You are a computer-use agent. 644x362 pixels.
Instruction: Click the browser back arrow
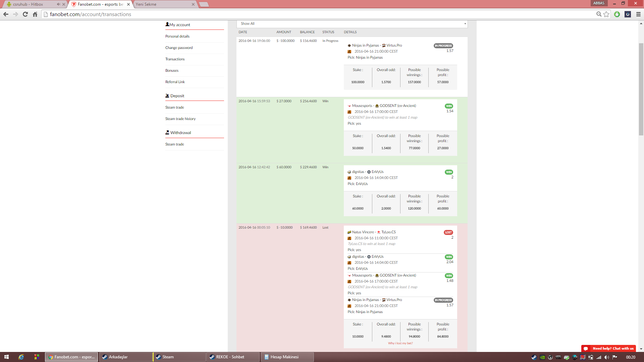6,14
